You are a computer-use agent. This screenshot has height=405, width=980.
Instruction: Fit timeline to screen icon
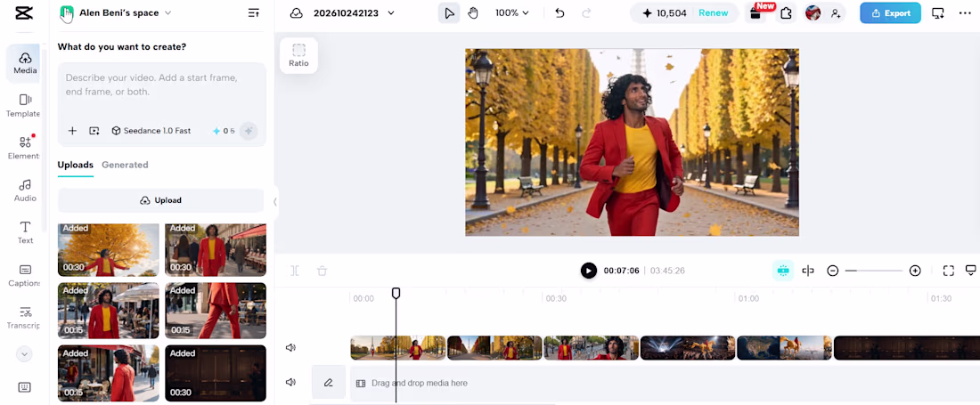point(948,271)
